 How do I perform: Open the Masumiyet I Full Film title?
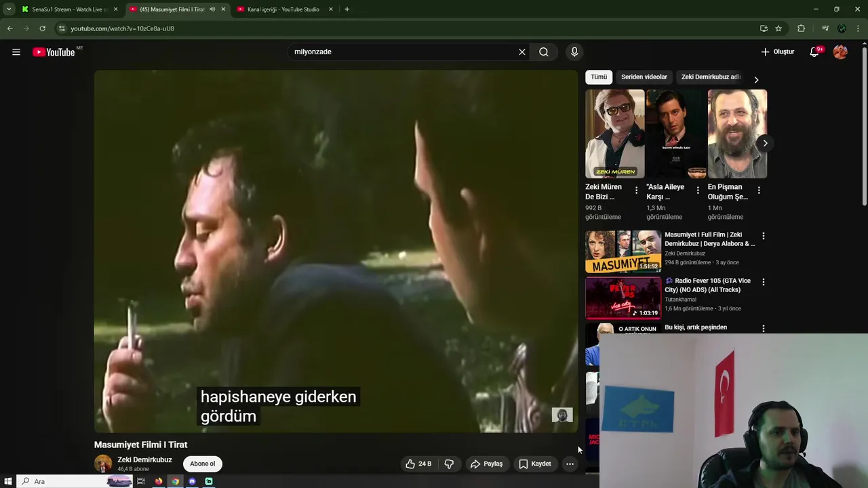click(x=709, y=239)
